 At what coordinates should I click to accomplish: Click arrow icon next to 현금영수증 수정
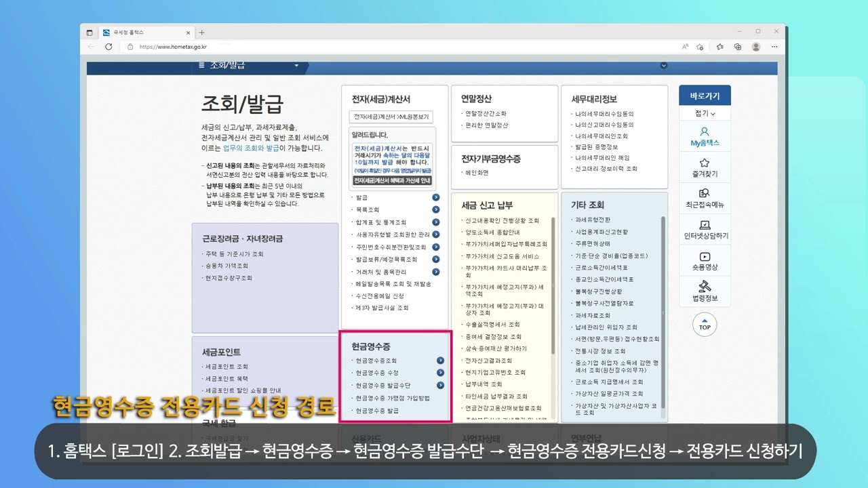pyautogui.click(x=441, y=373)
